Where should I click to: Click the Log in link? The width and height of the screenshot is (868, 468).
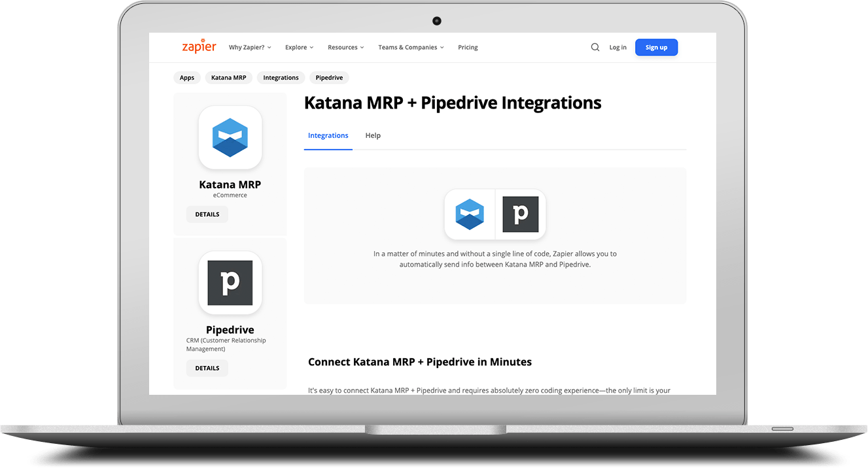(x=618, y=47)
